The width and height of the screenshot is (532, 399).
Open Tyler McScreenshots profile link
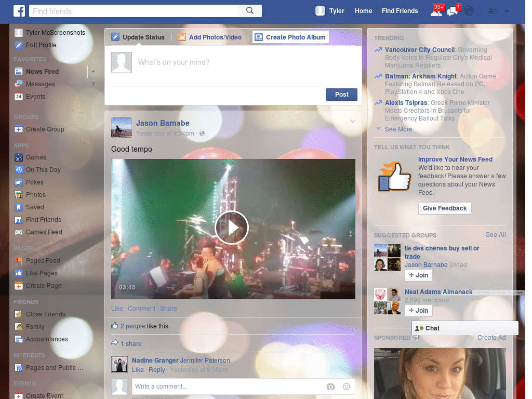[x=56, y=33]
